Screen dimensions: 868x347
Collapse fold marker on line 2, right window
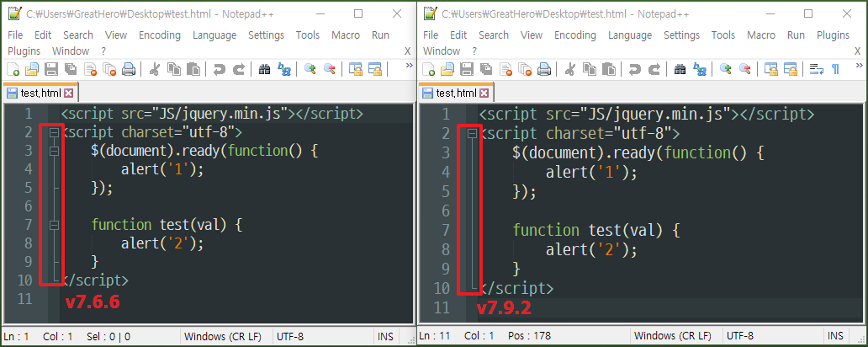(x=472, y=134)
